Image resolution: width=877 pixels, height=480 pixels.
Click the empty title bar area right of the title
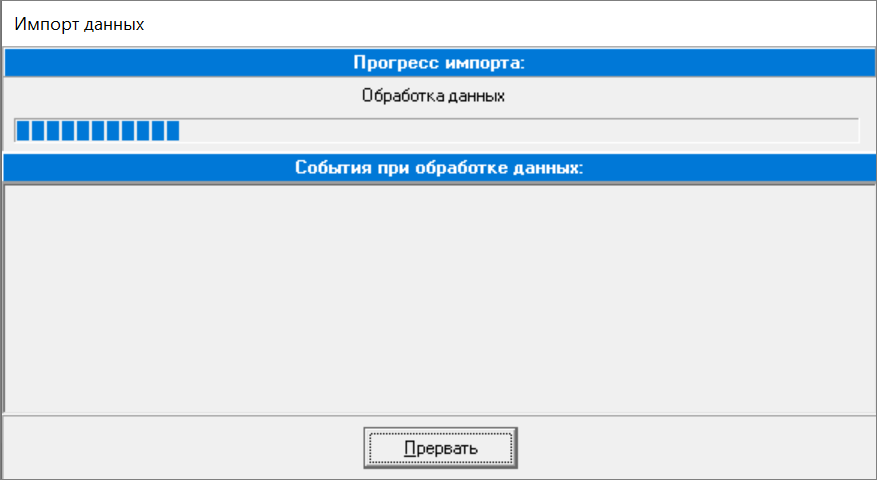point(500,24)
